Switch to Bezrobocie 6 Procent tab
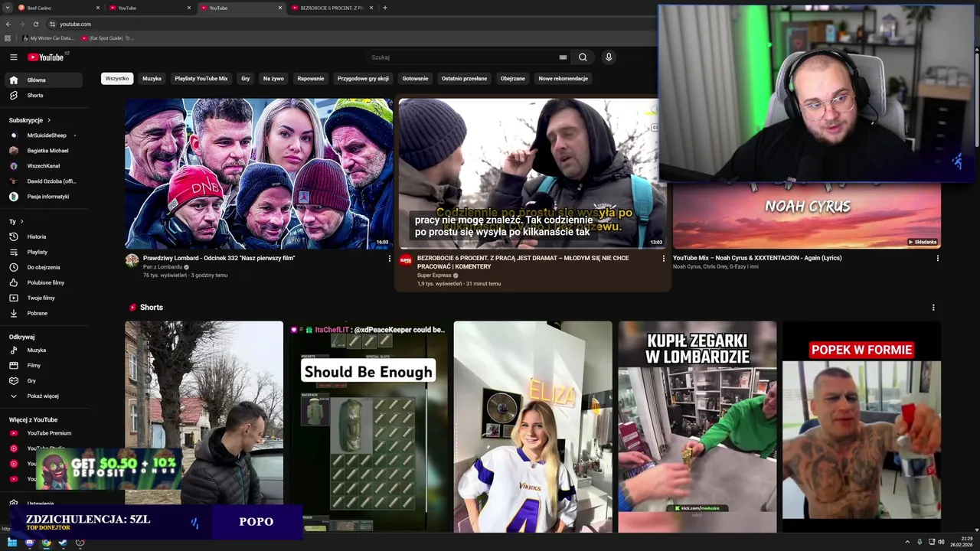 click(331, 8)
